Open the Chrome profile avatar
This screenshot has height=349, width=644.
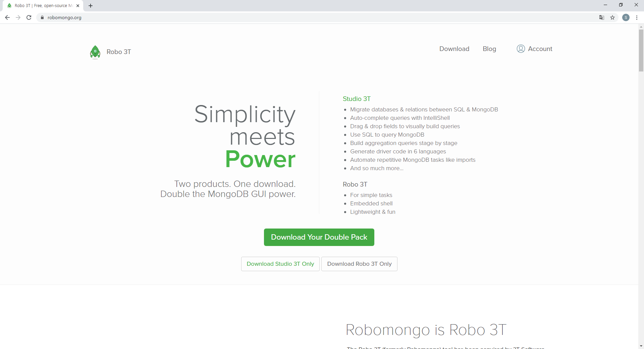[626, 17]
